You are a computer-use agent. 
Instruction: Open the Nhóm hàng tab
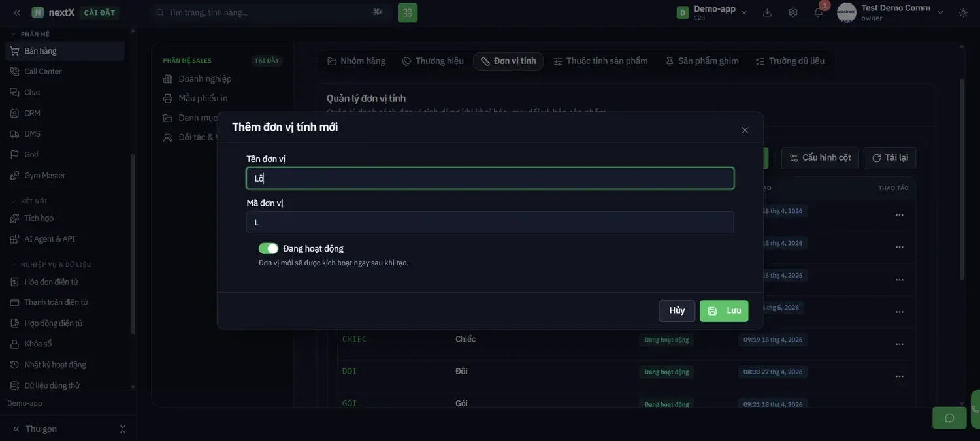point(357,61)
